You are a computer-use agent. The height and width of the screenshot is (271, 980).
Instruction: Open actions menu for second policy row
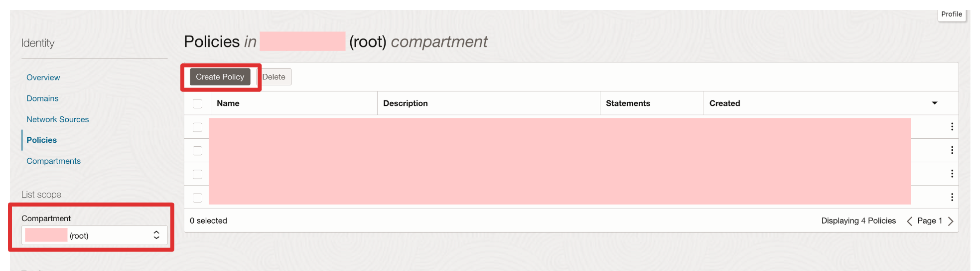click(952, 150)
